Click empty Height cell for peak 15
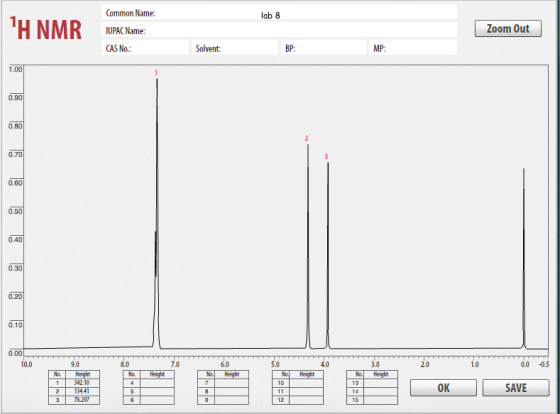 (x=380, y=400)
